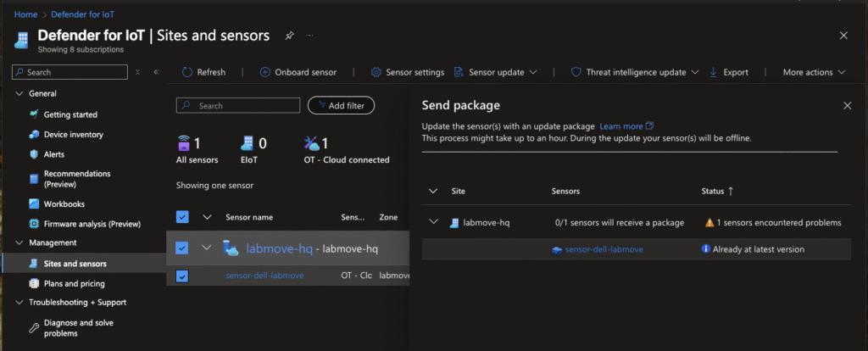The image size is (868, 351).
Task: Click the EIoT summary tile
Action: pos(253,150)
